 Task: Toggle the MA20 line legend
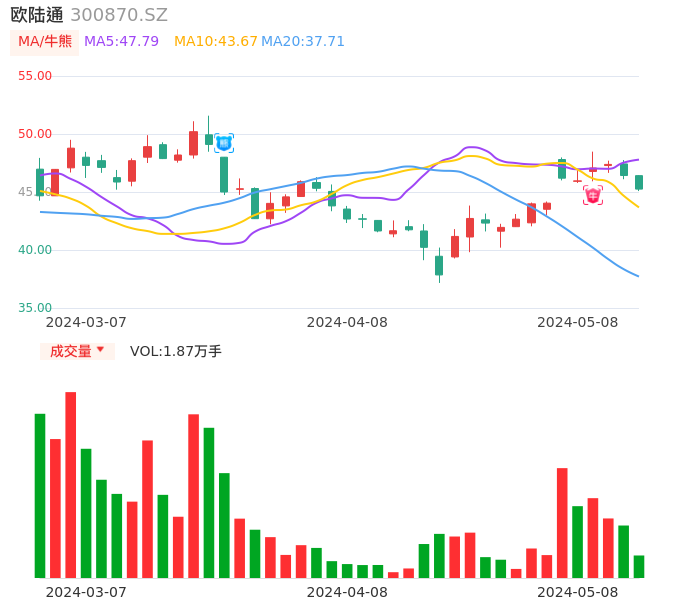point(303,42)
